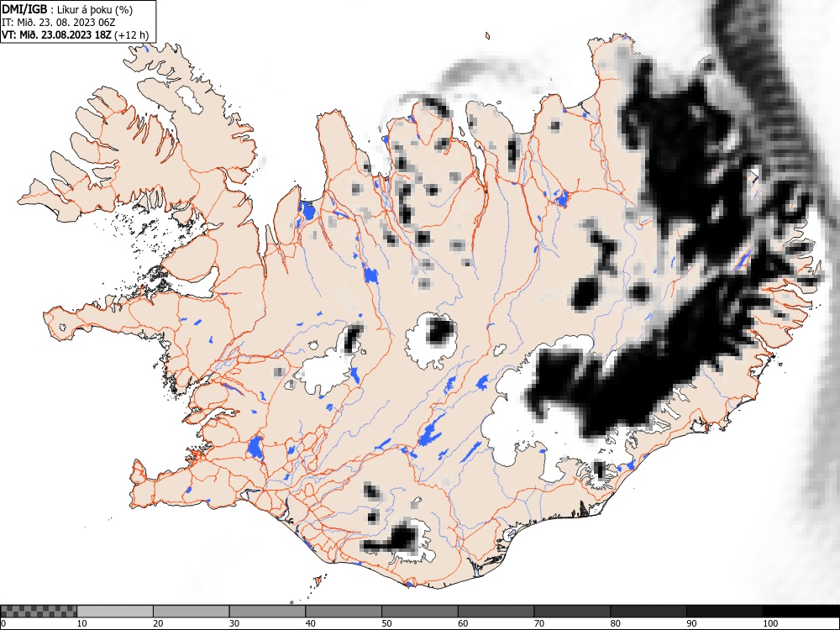Click the large blue lake in southwest Iceland
The width and height of the screenshot is (840, 630).
[255, 448]
